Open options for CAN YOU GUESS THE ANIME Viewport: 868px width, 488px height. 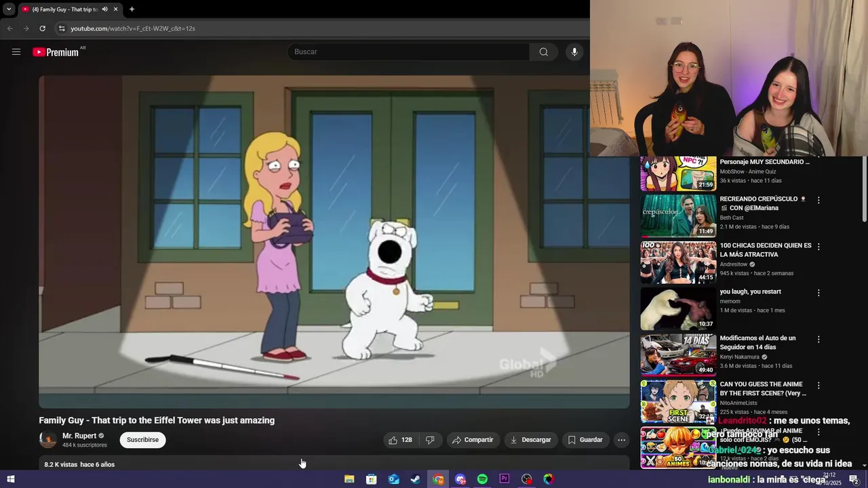point(818,385)
